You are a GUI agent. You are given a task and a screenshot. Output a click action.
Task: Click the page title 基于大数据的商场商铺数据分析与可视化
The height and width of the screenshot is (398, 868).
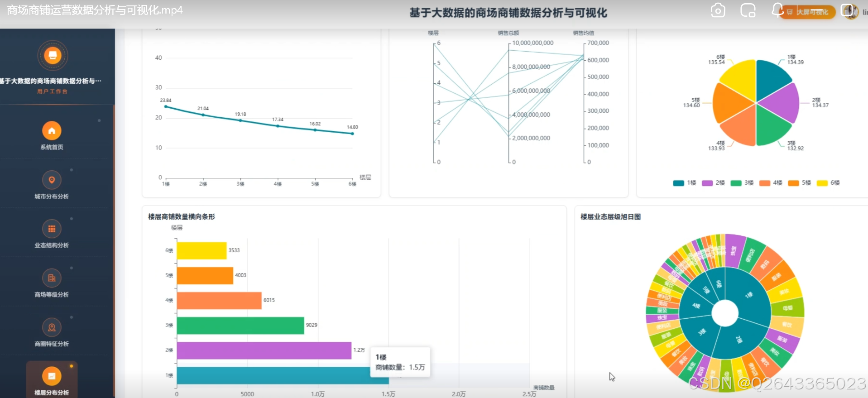click(x=508, y=13)
